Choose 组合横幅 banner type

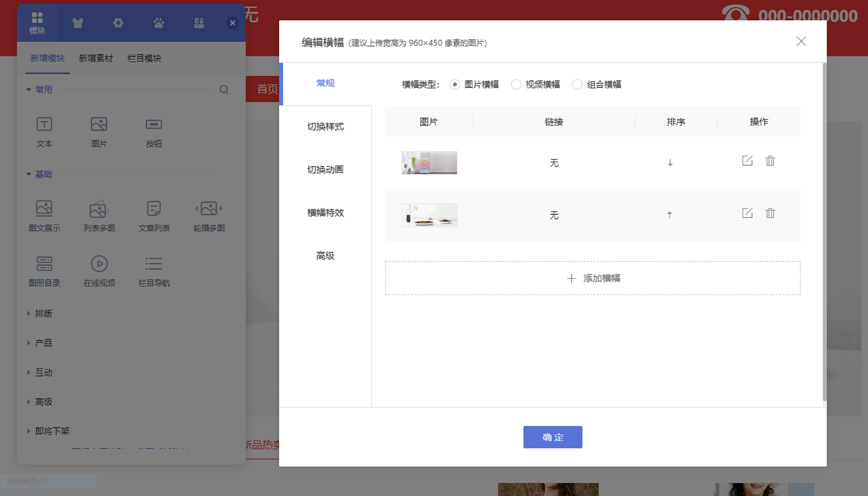577,84
